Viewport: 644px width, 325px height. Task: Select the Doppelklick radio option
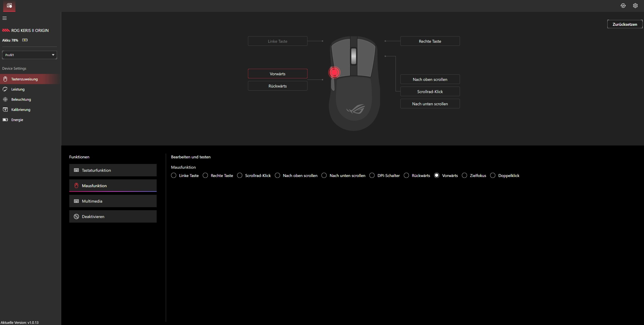coord(493,175)
